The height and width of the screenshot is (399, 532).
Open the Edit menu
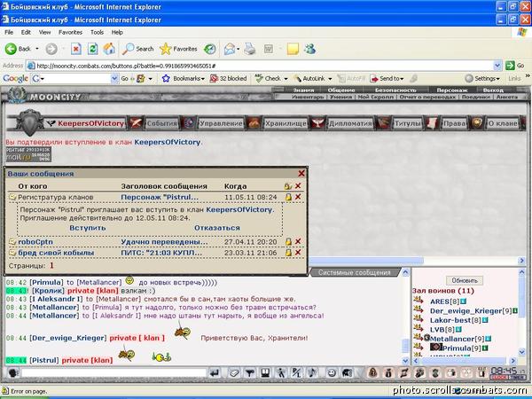click(26, 32)
